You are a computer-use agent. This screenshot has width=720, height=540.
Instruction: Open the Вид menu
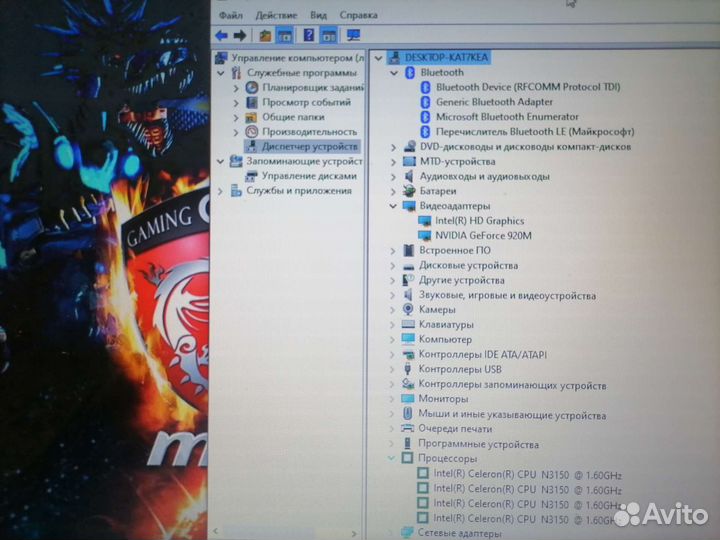[x=318, y=16]
